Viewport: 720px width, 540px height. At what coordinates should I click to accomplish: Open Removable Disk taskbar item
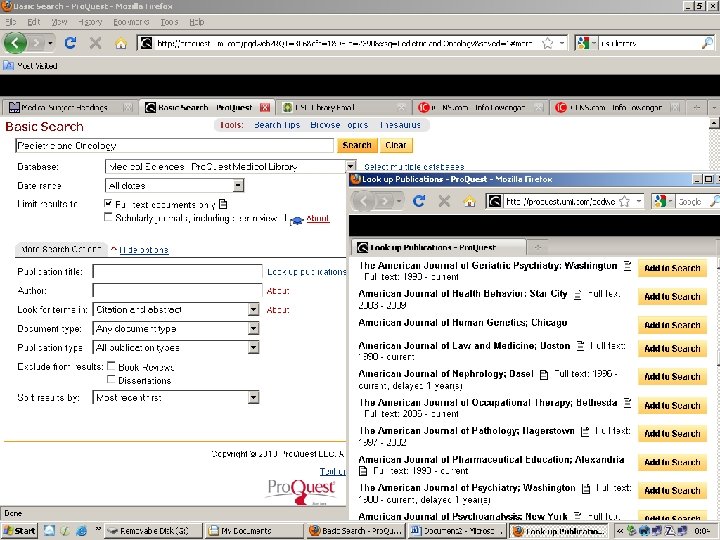(x=152, y=531)
